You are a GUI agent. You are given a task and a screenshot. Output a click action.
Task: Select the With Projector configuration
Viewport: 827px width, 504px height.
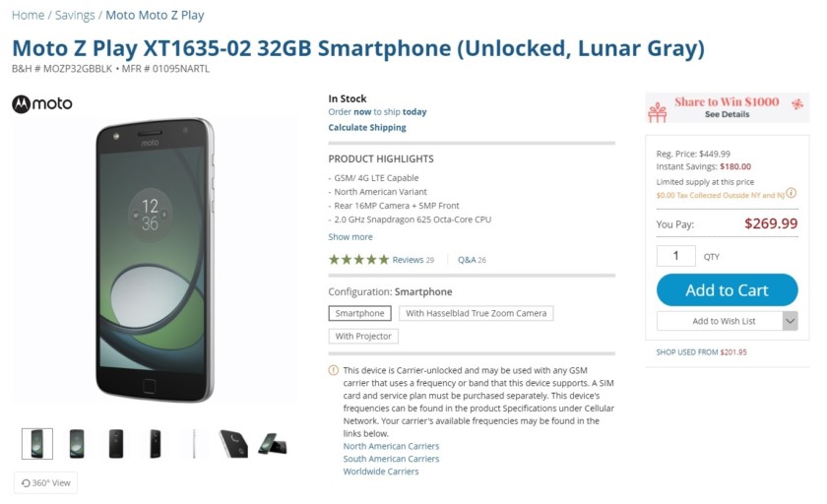pos(363,336)
